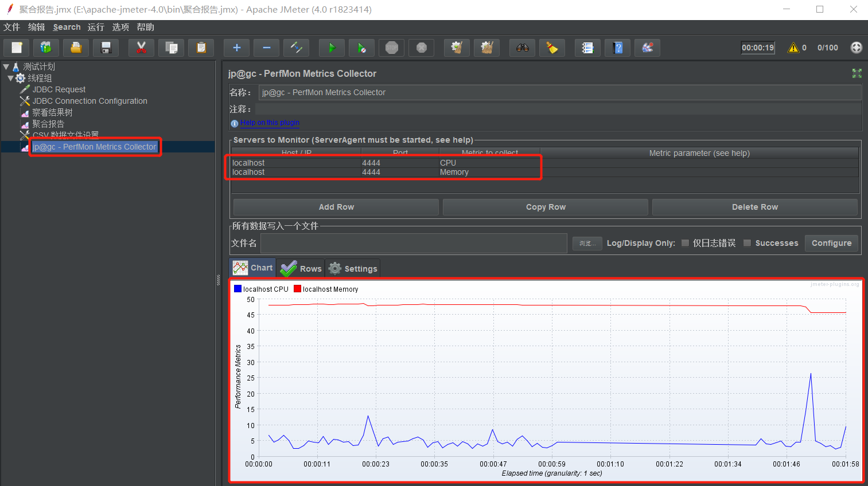Image resolution: width=868 pixels, height=486 pixels.
Task: Paste using the clipboard icon
Action: (x=201, y=48)
